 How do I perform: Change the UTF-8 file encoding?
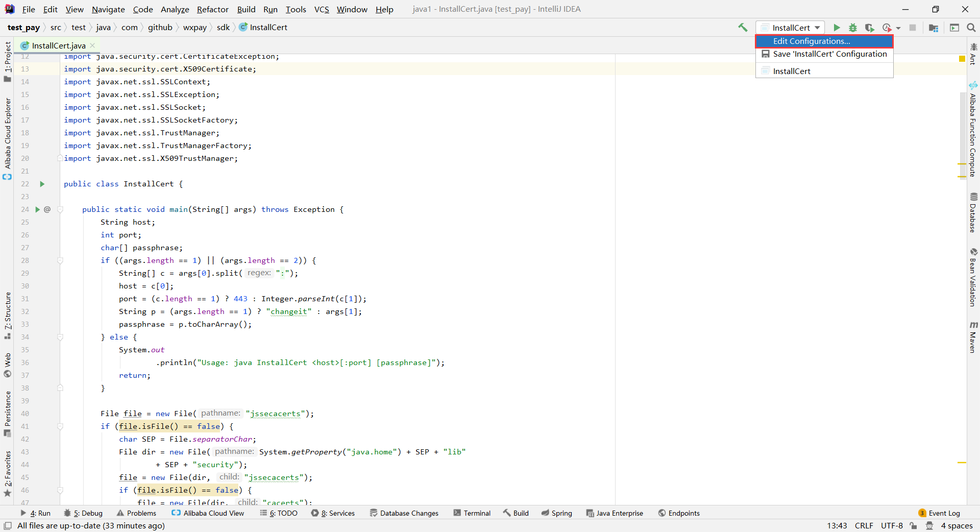891,525
